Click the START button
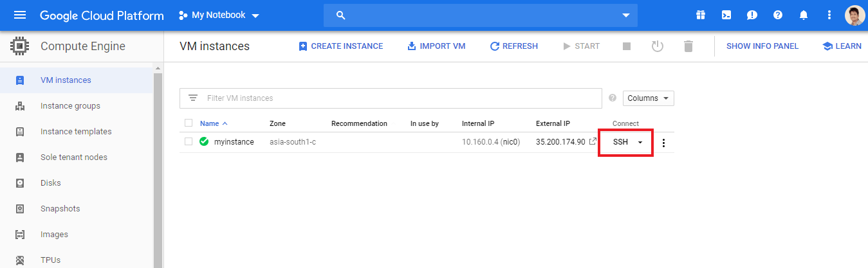This screenshot has width=868, height=268. [x=581, y=46]
